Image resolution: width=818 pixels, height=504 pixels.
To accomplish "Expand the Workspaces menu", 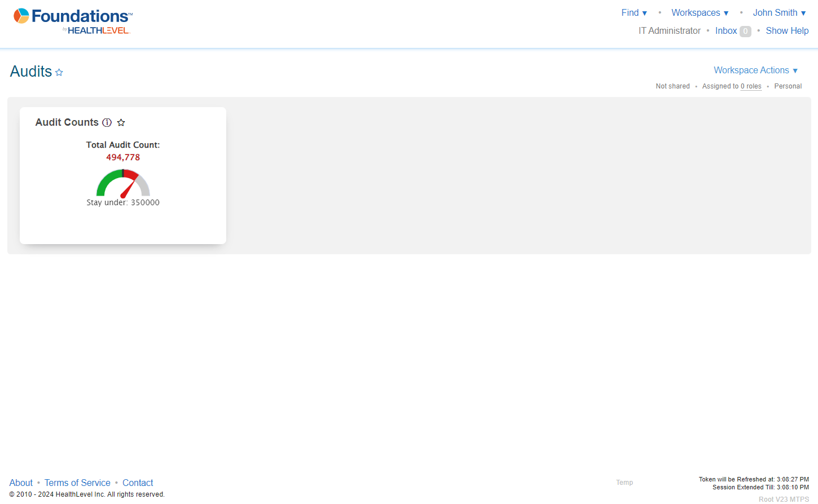I will 700,12.
